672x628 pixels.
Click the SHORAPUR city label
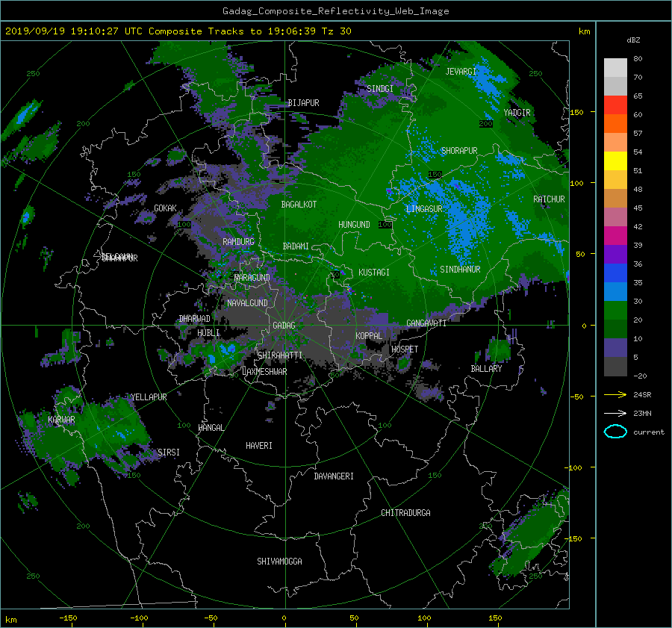click(x=459, y=151)
